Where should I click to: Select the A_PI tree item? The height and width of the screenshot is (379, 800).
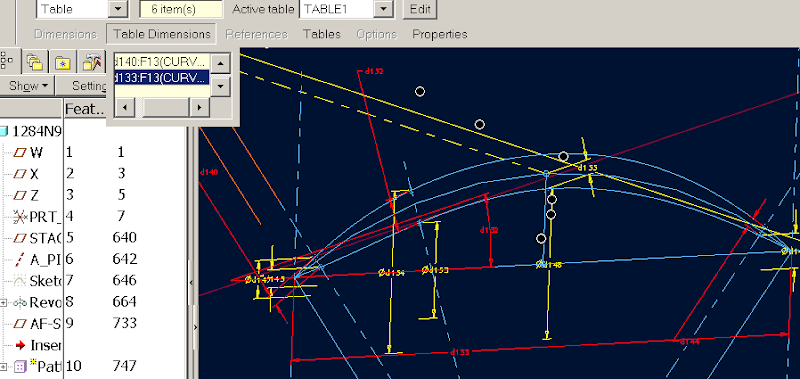45,259
